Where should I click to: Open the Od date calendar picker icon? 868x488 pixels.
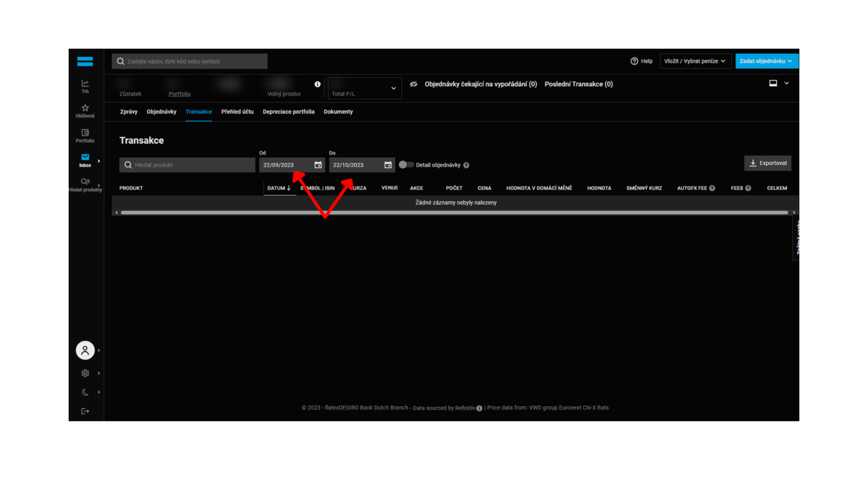click(318, 165)
